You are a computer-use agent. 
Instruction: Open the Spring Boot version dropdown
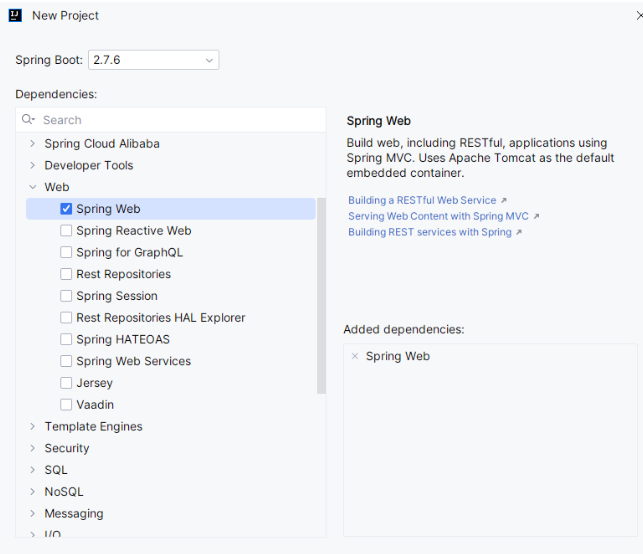(153, 60)
